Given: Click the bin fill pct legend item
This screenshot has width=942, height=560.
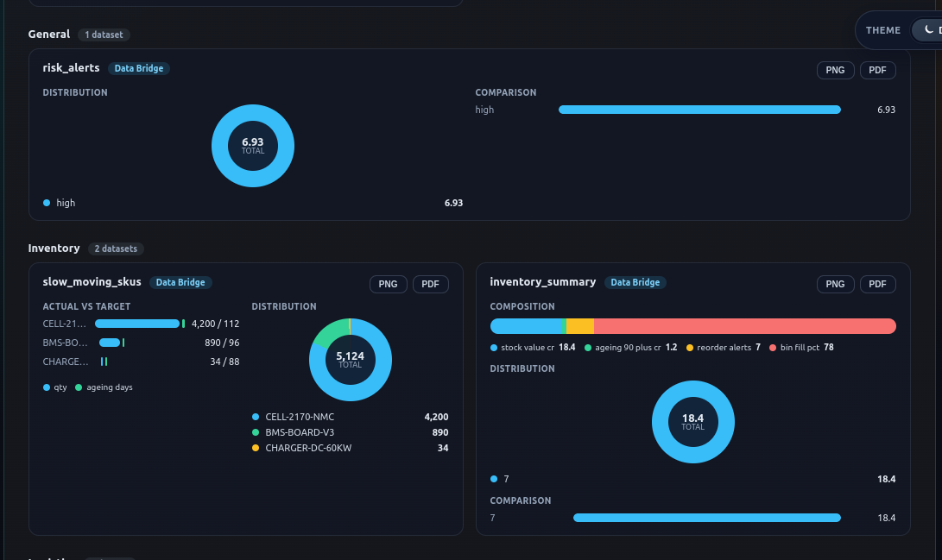Looking at the screenshot, I should coord(801,348).
